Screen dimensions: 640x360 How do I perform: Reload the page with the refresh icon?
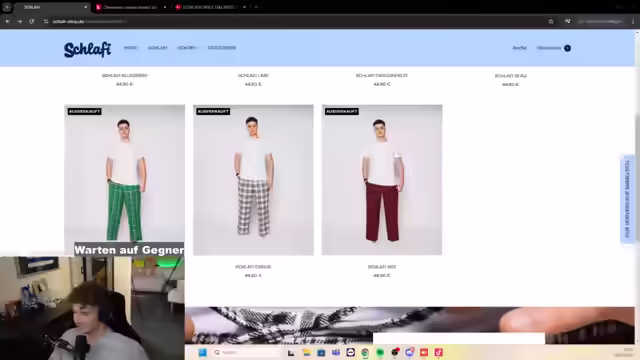(x=31, y=21)
